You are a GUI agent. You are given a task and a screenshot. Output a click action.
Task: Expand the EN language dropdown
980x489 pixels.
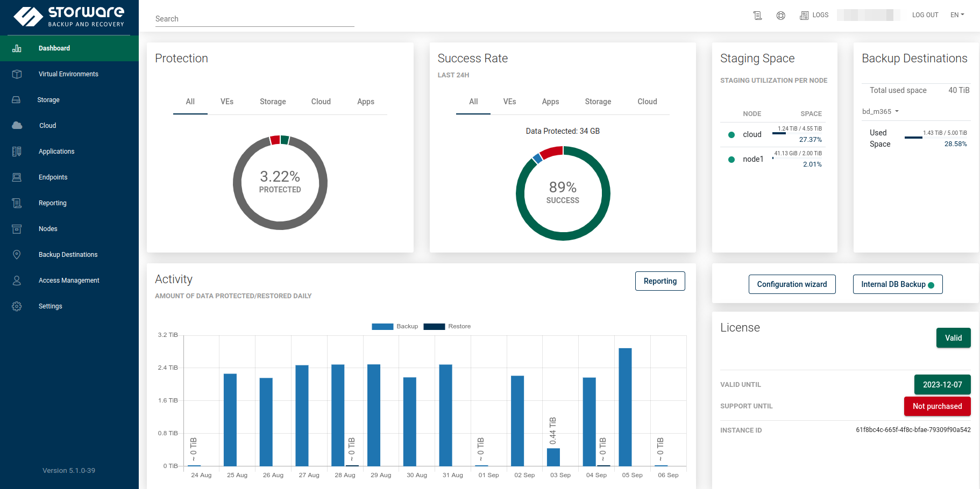(x=957, y=15)
